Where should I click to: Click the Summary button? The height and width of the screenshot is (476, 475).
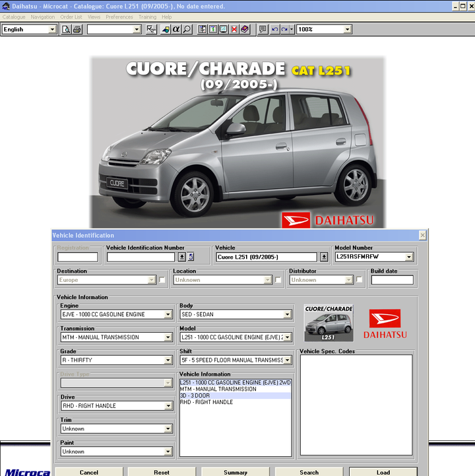(x=236, y=472)
